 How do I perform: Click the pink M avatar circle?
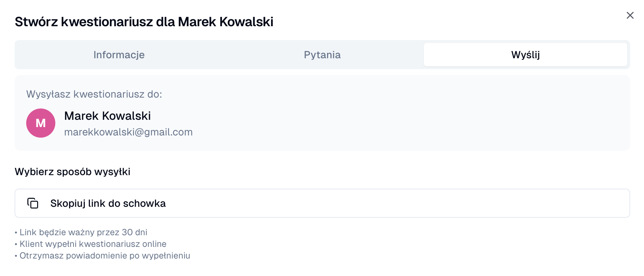32,116
